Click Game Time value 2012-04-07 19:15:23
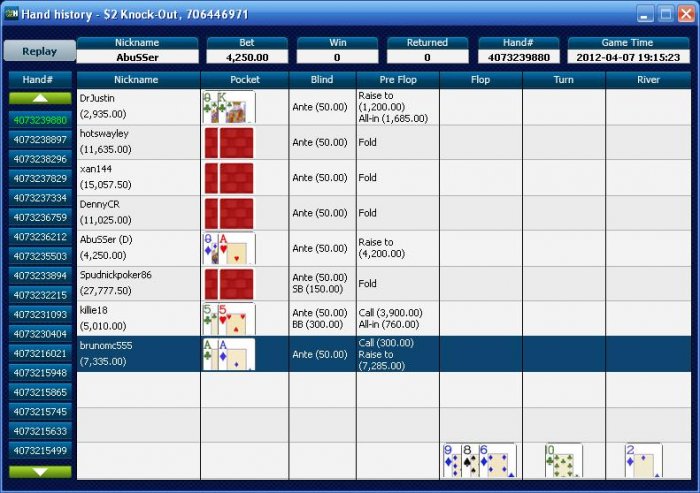Viewport: 700px width, 493px height. point(628,57)
